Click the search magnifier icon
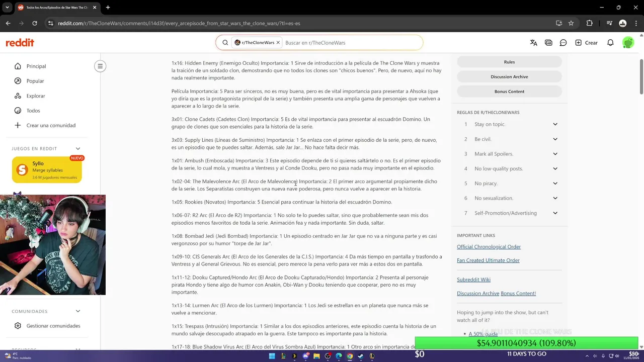Screen dimensions: 644x362 point(225,43)
